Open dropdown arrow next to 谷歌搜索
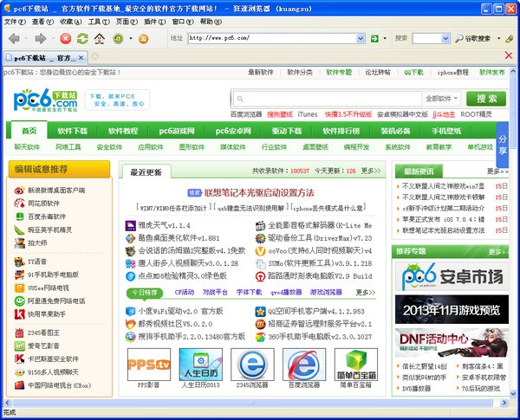This screenshot has height=420, width=520. (x=499, y=38)
